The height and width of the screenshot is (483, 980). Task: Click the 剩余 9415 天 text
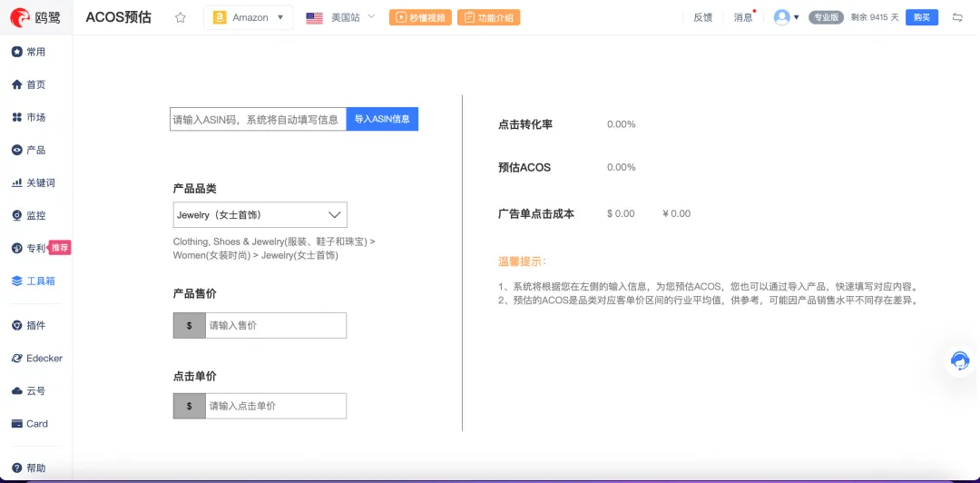point(875,17)
